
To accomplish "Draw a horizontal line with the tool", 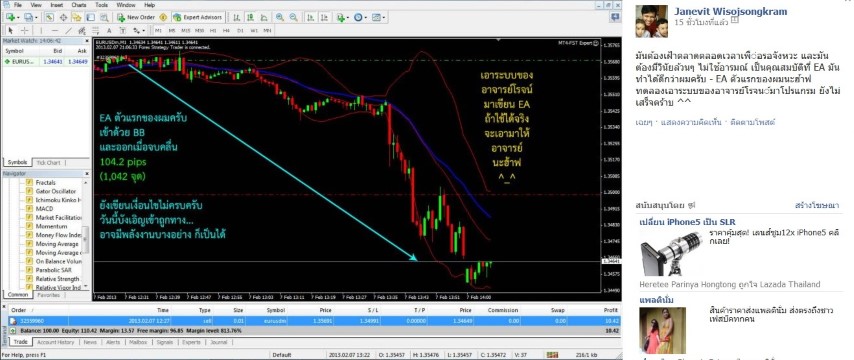I will coord(55,30).
